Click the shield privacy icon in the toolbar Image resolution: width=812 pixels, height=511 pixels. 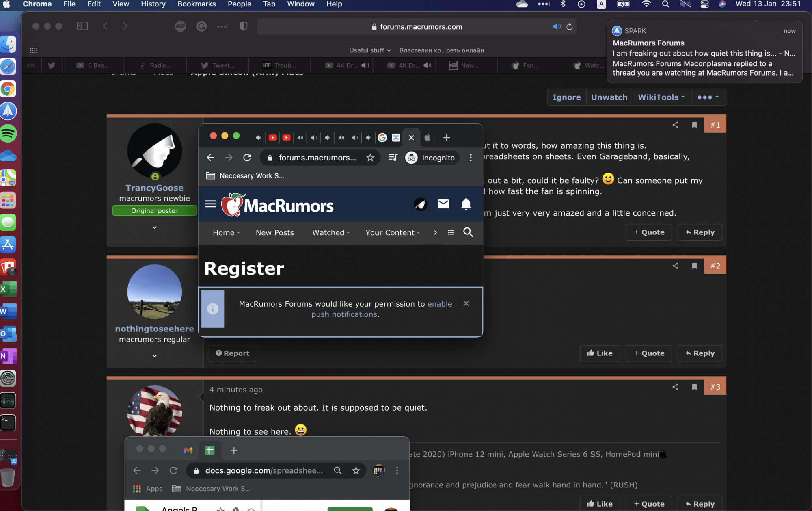point(244,26)
